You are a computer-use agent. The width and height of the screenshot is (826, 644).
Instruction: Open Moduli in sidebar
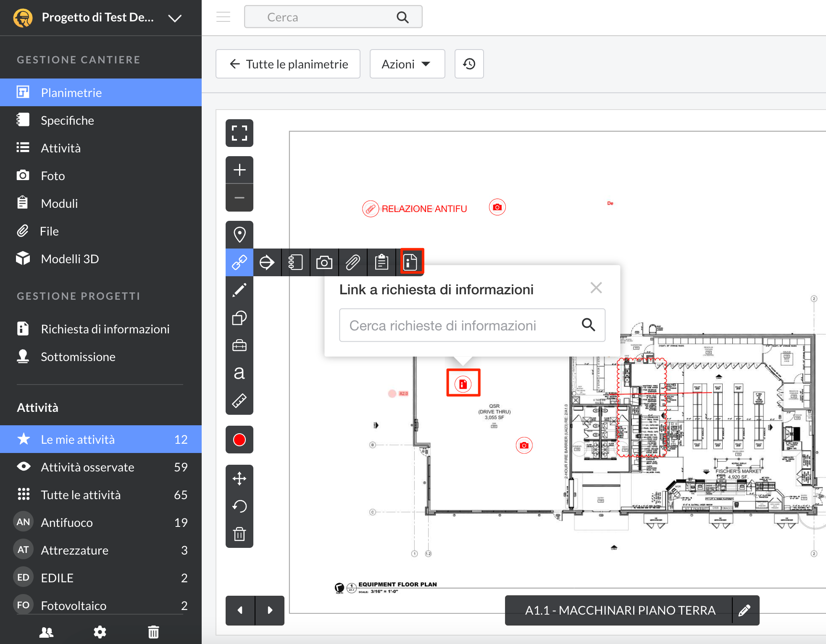pos(101,203)
